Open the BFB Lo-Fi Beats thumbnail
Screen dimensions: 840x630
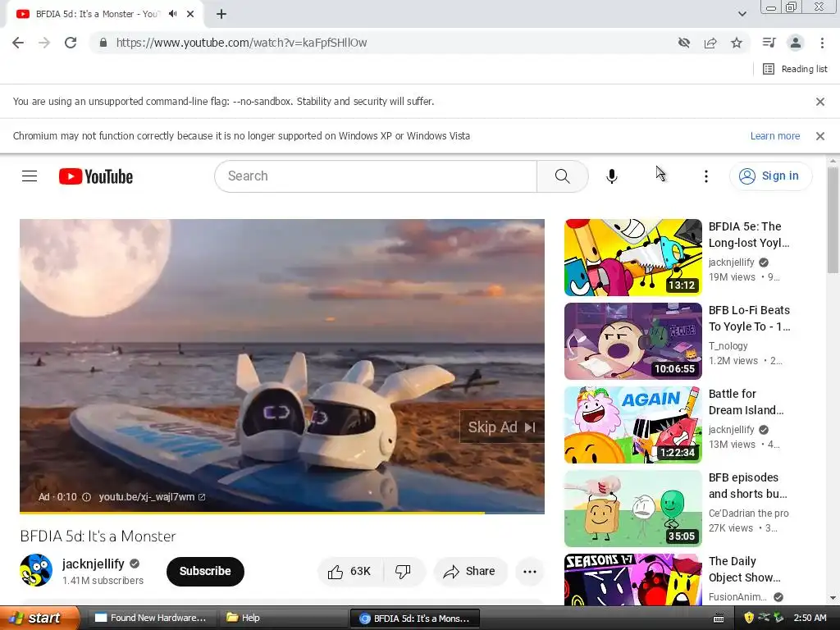tap(632, 340)
